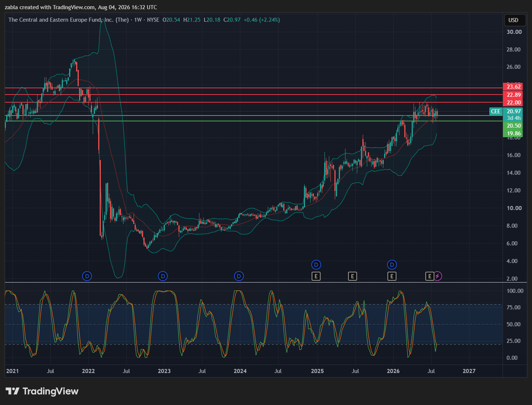
Task: Click the open value O20.54
Action: coord(171,20)
